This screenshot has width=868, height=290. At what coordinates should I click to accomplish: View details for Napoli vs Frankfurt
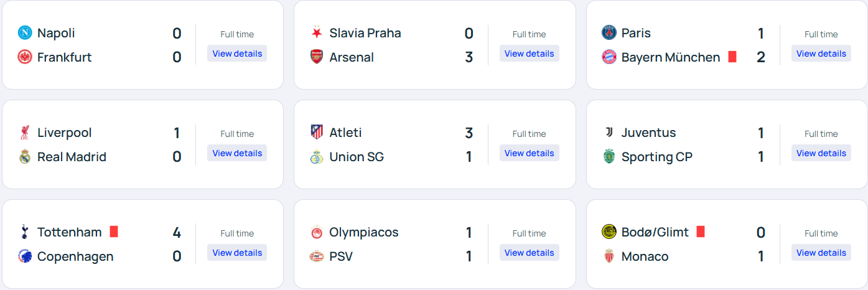click(x=237, y=54)
